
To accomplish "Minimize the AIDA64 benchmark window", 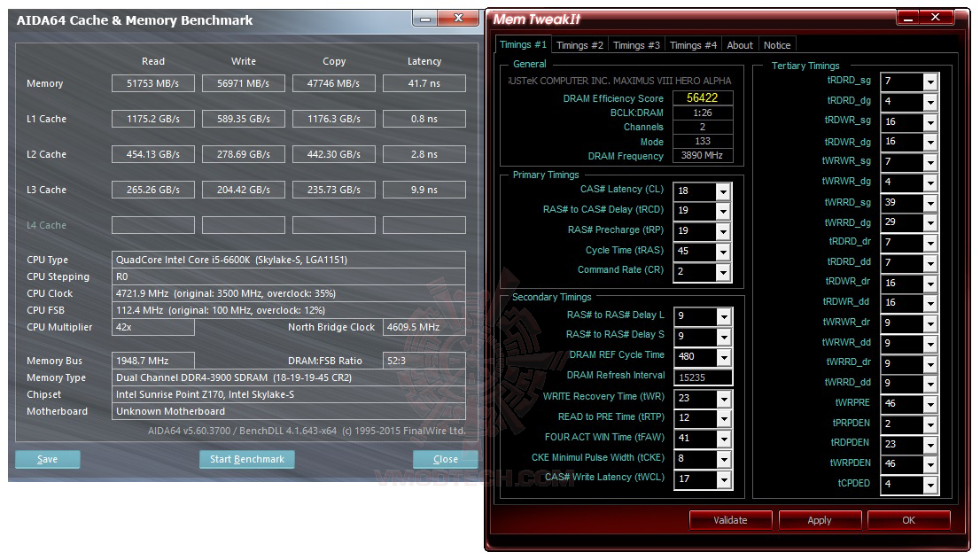I will click(x=425, y=19).
